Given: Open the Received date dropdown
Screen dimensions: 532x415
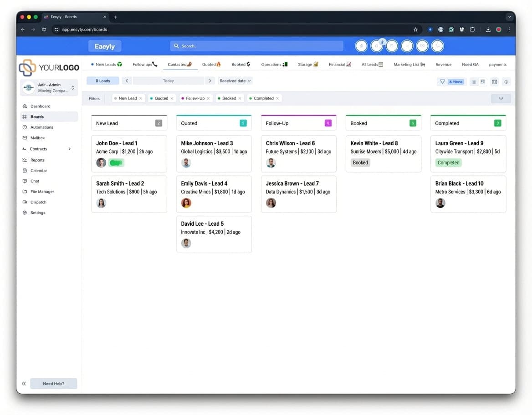Looking at the screenshot, I should (x=235, y=81).
